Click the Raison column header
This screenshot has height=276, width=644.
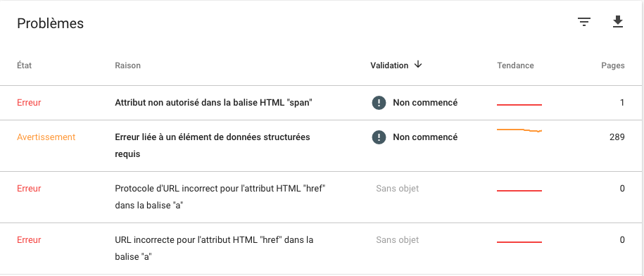tap(127, 65)
